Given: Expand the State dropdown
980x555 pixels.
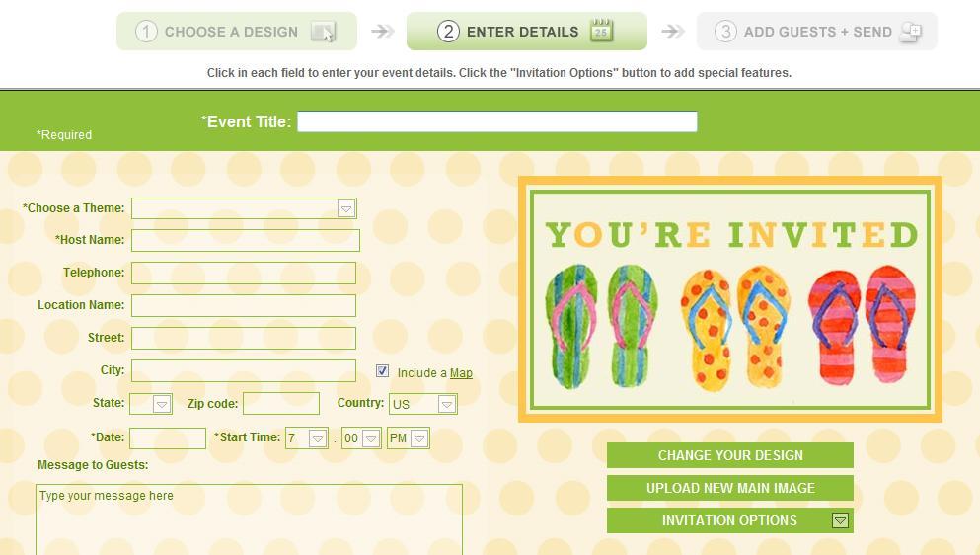Looking at the screenshot, I should tap(151, 404).
